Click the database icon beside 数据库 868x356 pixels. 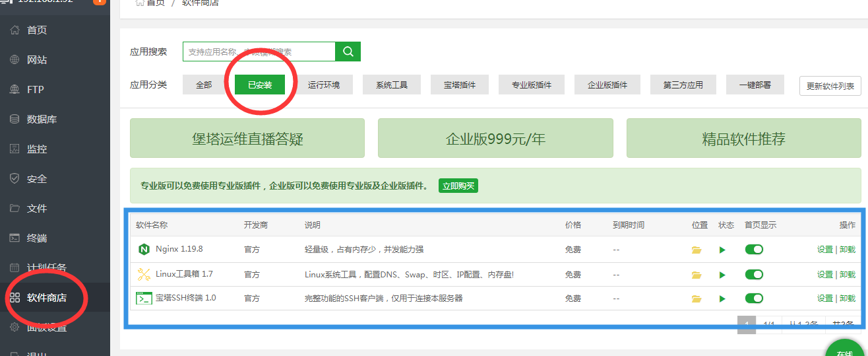(15, 119)
